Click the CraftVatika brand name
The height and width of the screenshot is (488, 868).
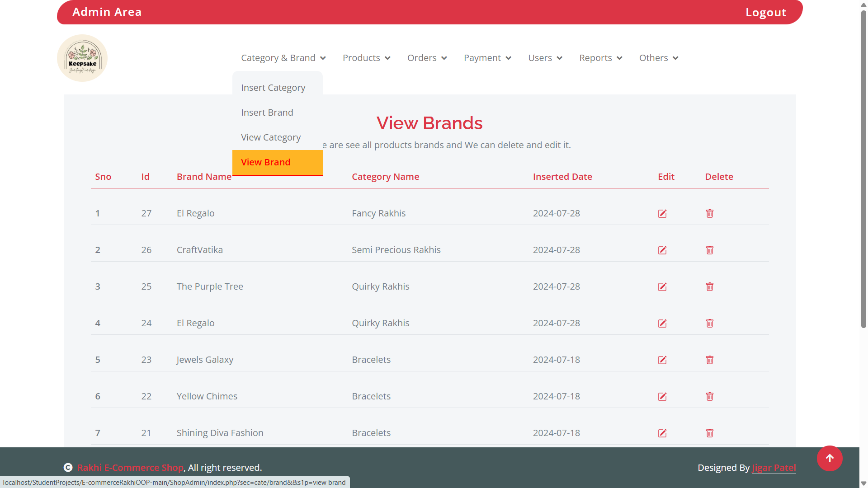200,250
